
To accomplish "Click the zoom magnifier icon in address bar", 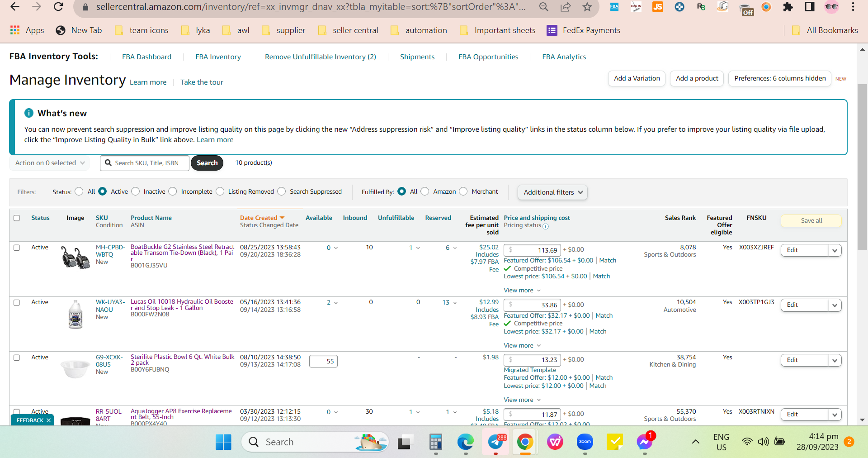I will pyautogui.click(x=544, y=7).
